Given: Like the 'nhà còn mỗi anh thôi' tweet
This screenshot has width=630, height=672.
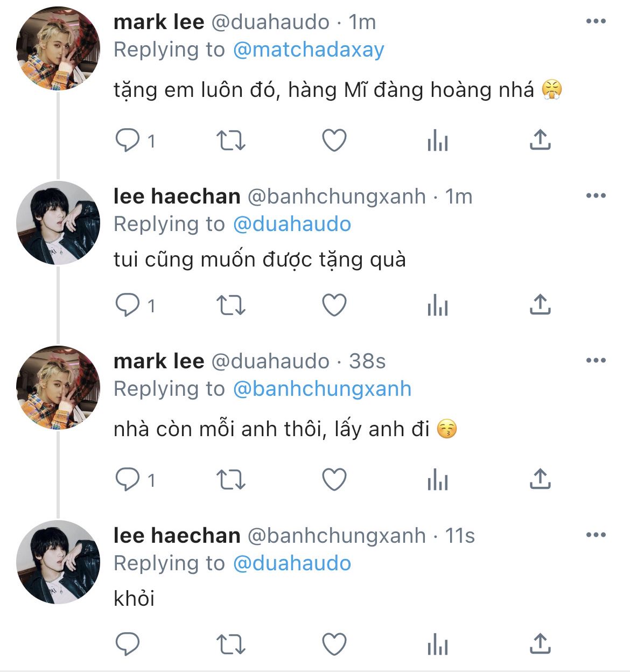Looking at the screenshot, I should click(x=334, y=480).
